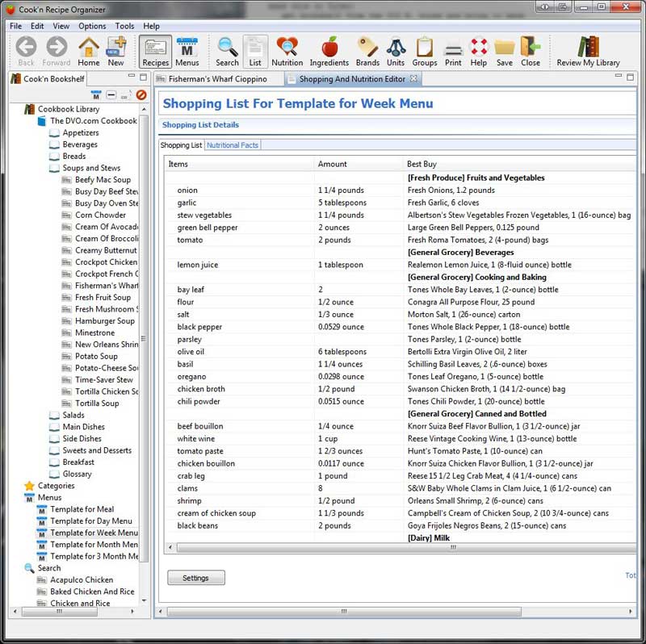Click the Forward arrow in the toolbar

(x=57, y=51)
